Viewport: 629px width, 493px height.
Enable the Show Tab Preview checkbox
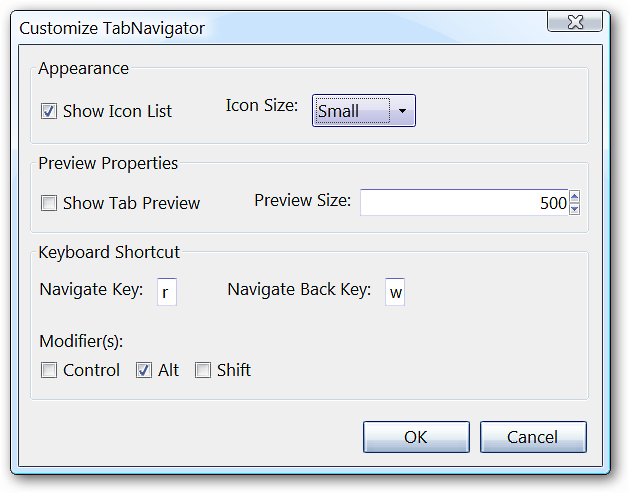click(x=49, y=203)
